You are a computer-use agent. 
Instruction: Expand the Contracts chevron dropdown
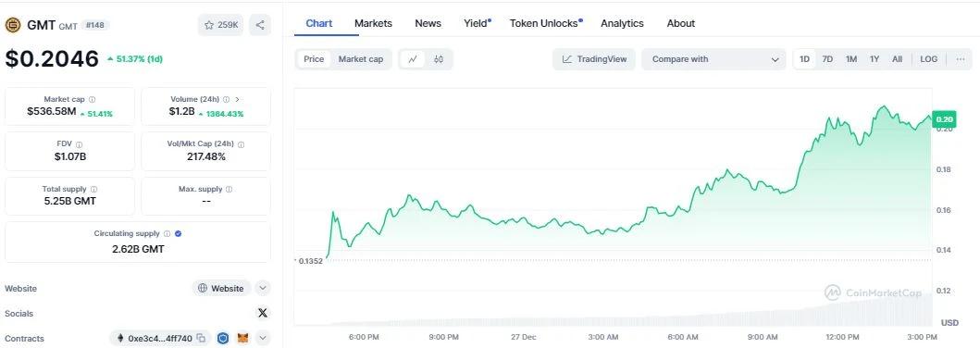[x=263, y=339]
